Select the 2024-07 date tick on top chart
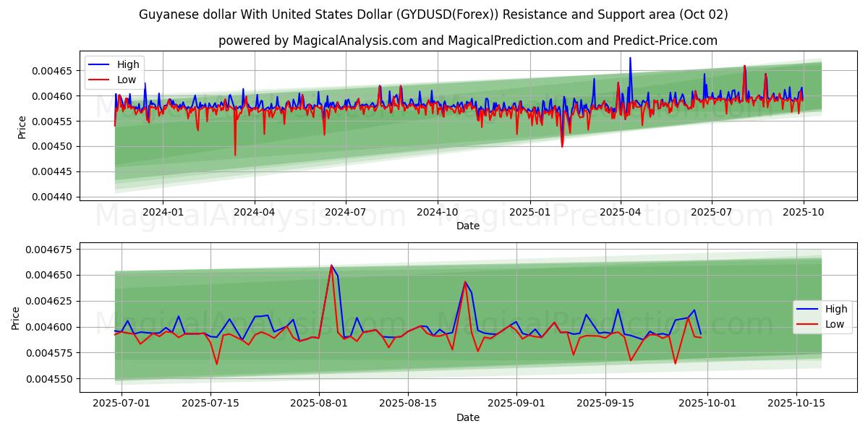The height and width of the screenshot is (434, 868). 345,212
